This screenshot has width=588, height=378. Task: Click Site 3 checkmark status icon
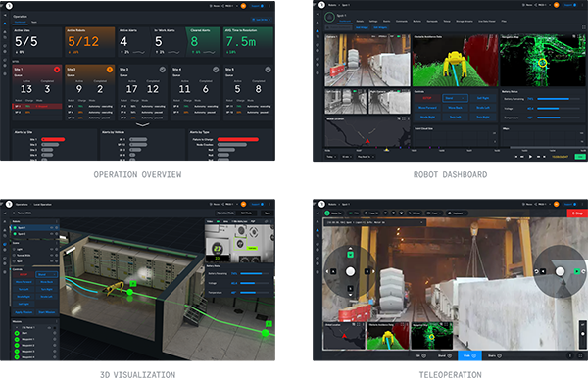tap(163, 70)
